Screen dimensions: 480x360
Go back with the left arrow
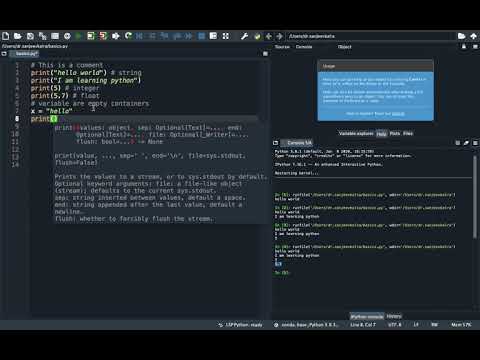pos(269,36)
